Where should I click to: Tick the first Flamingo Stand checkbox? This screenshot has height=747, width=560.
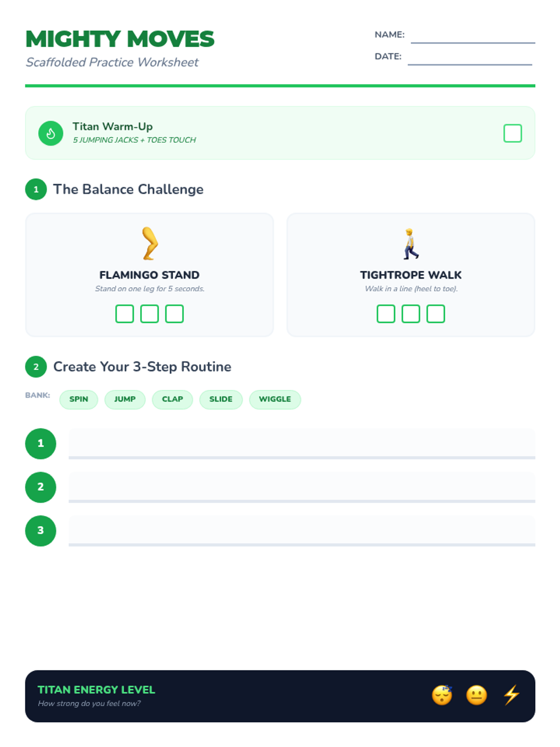125,314
